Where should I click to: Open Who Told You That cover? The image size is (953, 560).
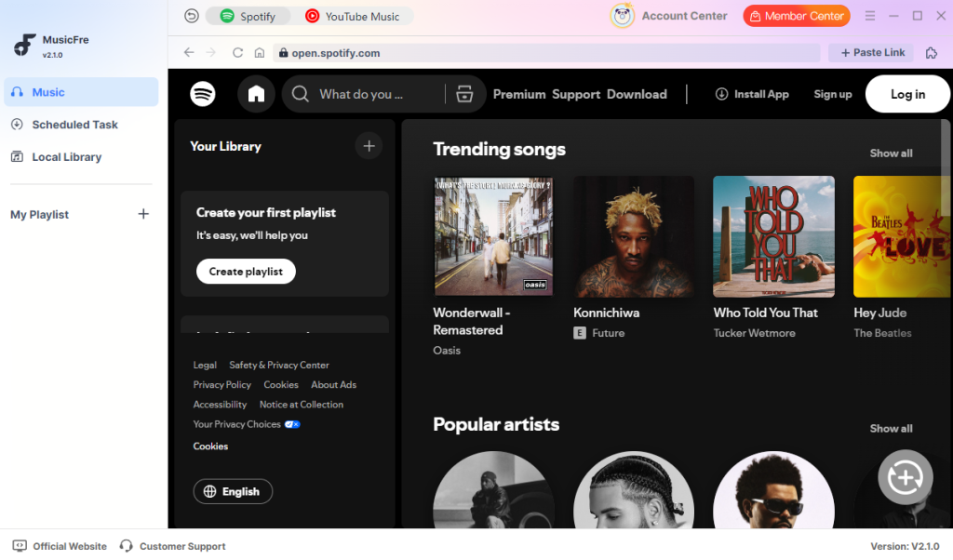[773, 236]
